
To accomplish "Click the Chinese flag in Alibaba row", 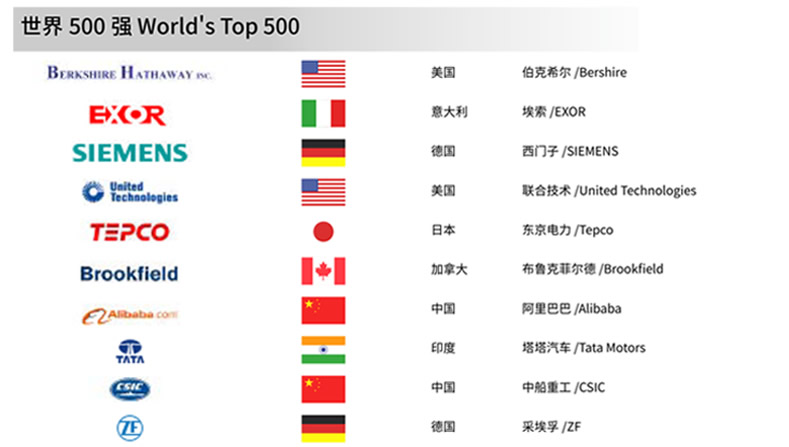I will tap(323, 310).
